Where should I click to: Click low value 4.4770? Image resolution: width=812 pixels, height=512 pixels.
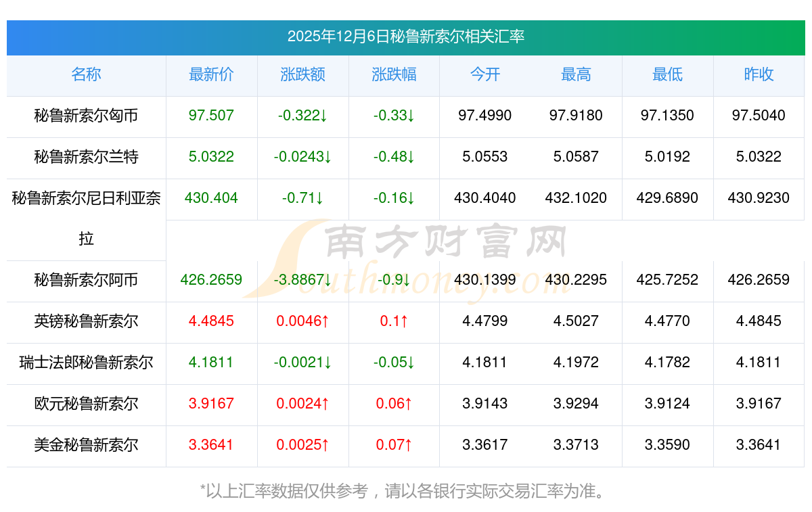tap(667, 321)
